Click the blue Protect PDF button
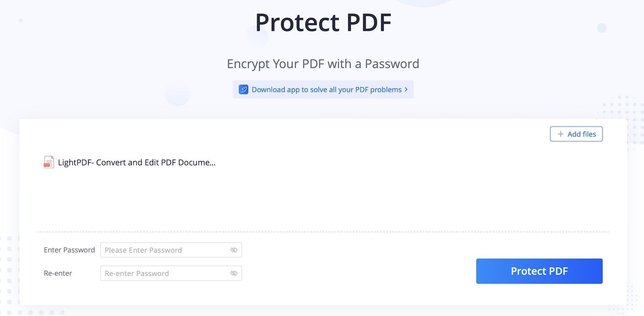 539,271
